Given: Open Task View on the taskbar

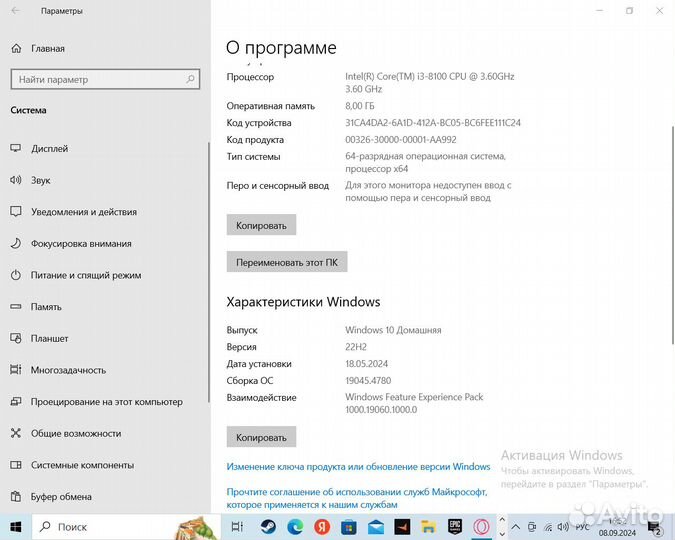Looking at the screenshot, I should [x=237, y=527].
